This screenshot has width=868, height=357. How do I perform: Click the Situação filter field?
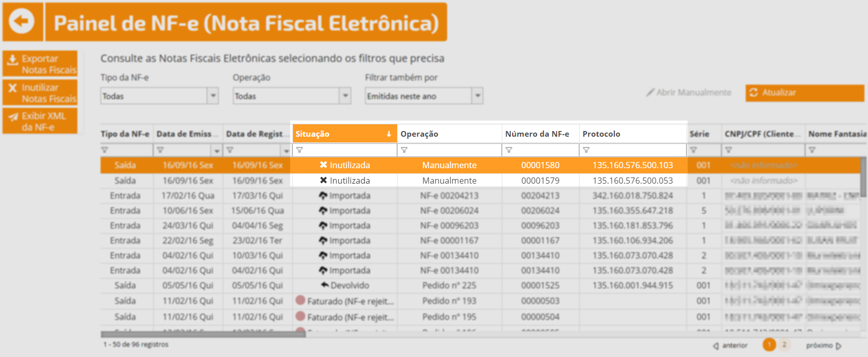pyautogui.click(x=345, y=150)
